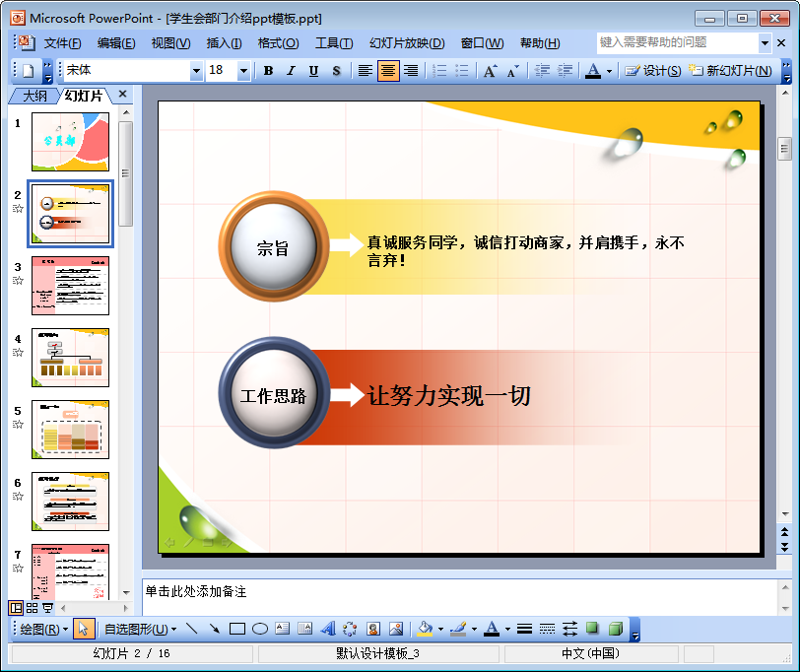
Task: Open the 幻灯片放映 menu
Action: [407, 43]
